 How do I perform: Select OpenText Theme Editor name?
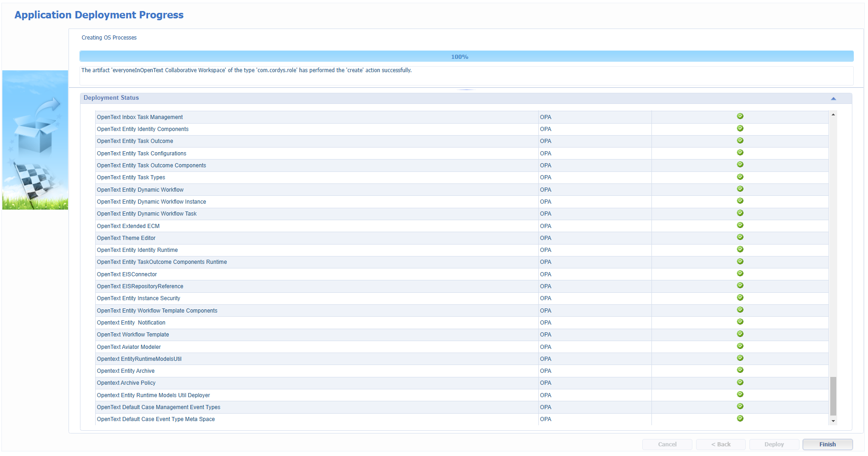(126, 238)
